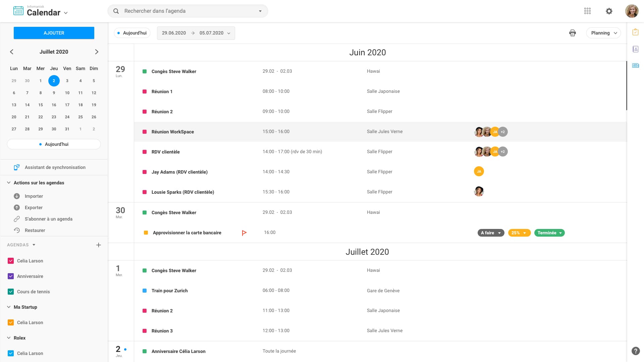
Task: Click the search field Rechercher dans l'agenda
Action: tap(188, 11)
